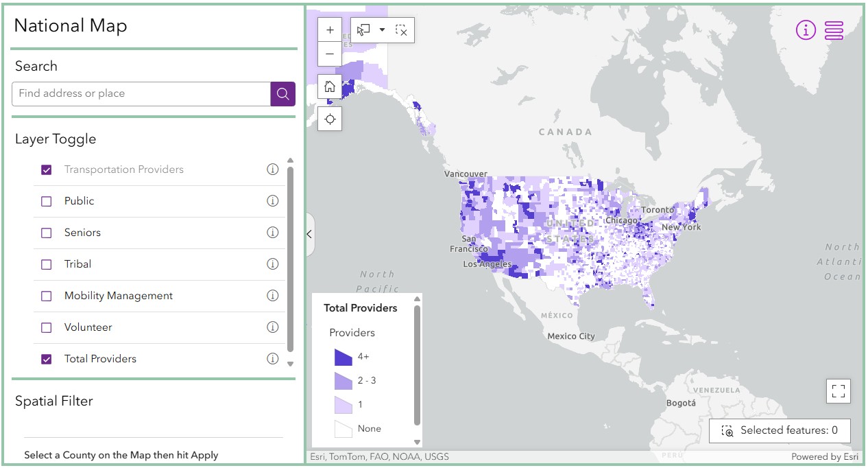Image resolution: width=868 pixels, height=468 pixels.
Task: Open the stacked layers menu icon
Action: click(834, 30)
